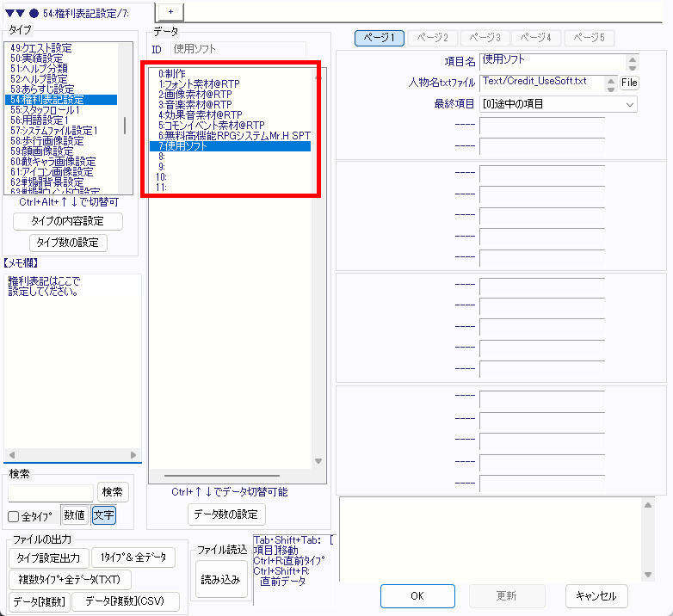Viewport: 673px width, 616px height.
Task: Click the File browse button
Action: point(629,82)
